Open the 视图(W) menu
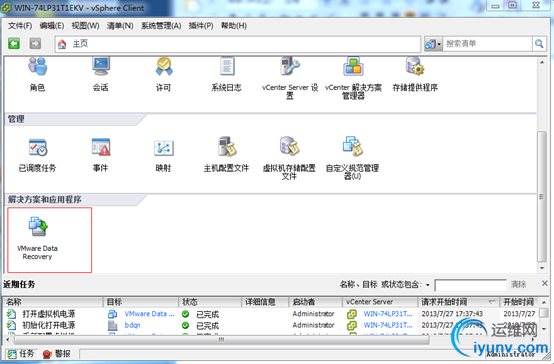The image size is (554, 364). coord(85,26)
